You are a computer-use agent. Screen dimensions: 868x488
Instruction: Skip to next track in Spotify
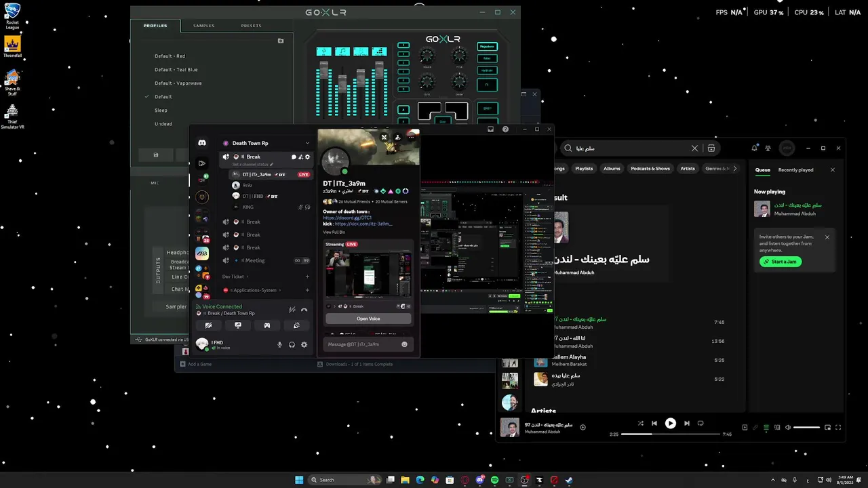click(x=686, y=423)
